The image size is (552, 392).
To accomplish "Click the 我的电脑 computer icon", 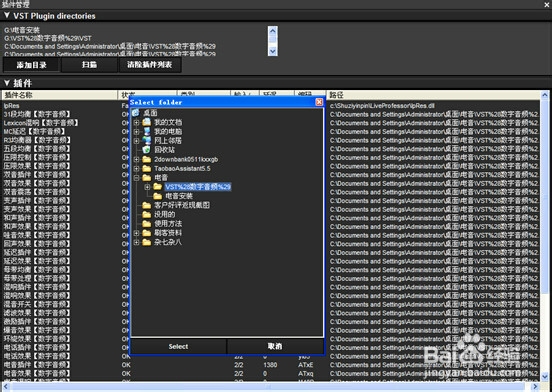I will 146,131.
